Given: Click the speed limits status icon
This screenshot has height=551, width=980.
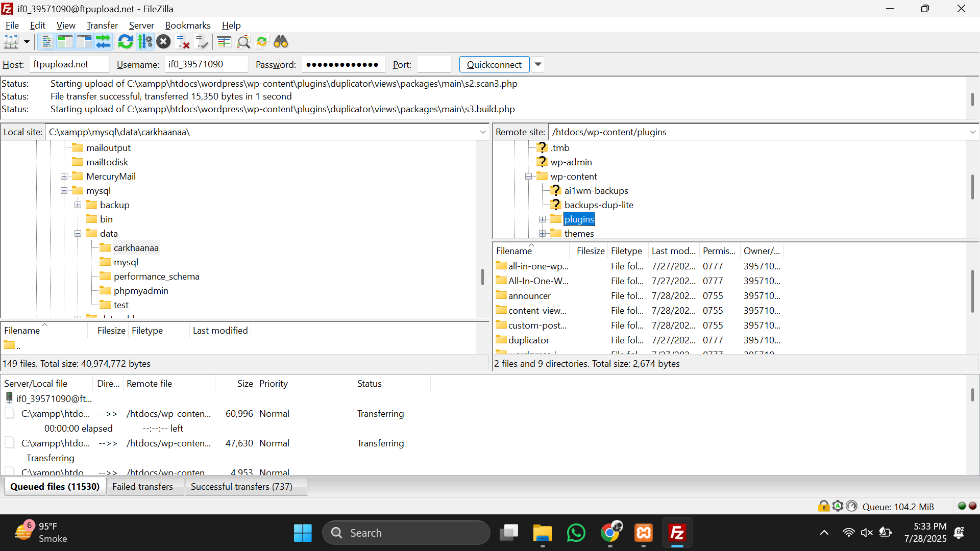Looking at the screenshot, I should [x=851, y=506].
